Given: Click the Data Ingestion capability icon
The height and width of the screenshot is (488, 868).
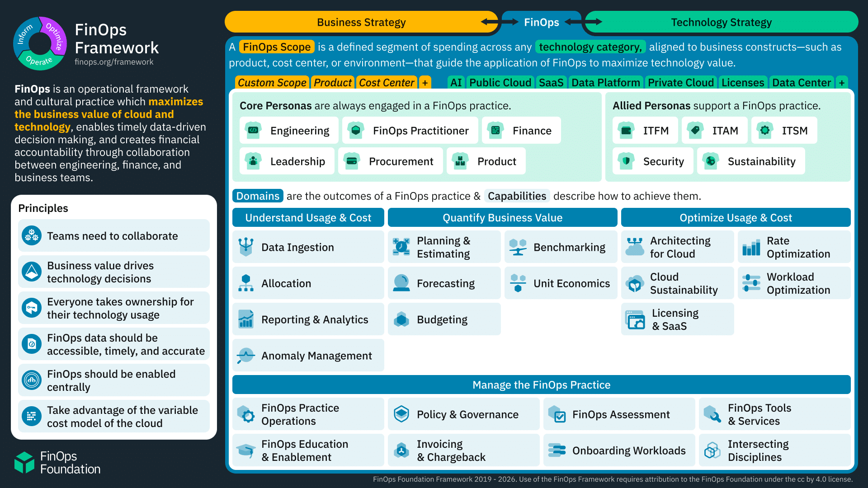Looking at the screenshot, I should (x=246, y=247).
